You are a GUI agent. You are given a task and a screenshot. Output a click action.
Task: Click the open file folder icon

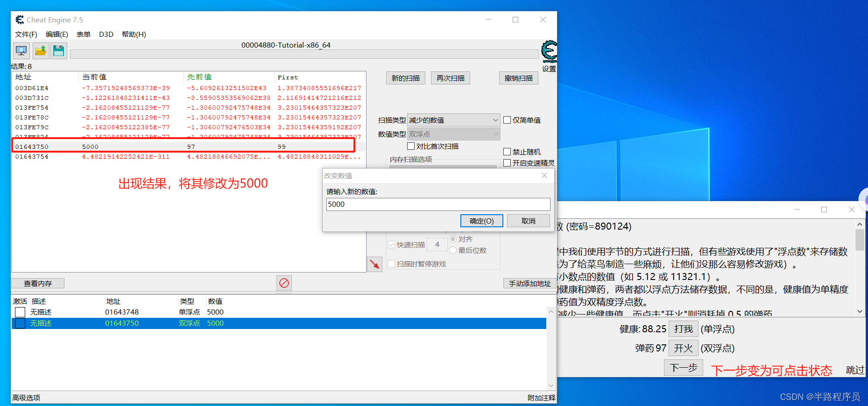tap(41, 51)
